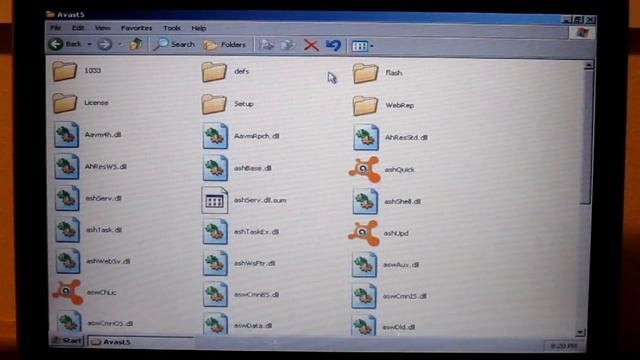Toggle the Folders pane
This screenshot has width=640, height=360.
tap(225, 44)
